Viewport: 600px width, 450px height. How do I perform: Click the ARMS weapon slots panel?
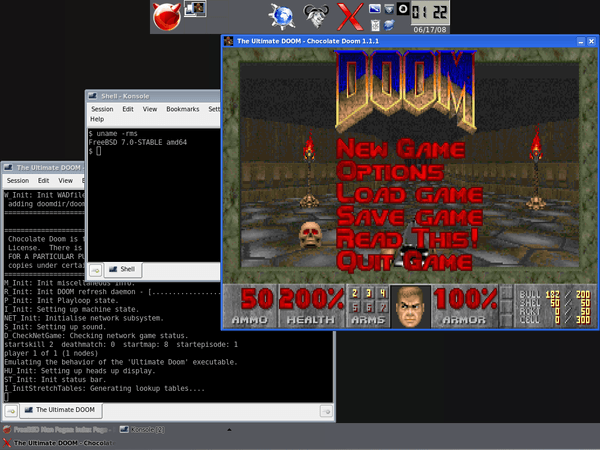click(368, 306)
